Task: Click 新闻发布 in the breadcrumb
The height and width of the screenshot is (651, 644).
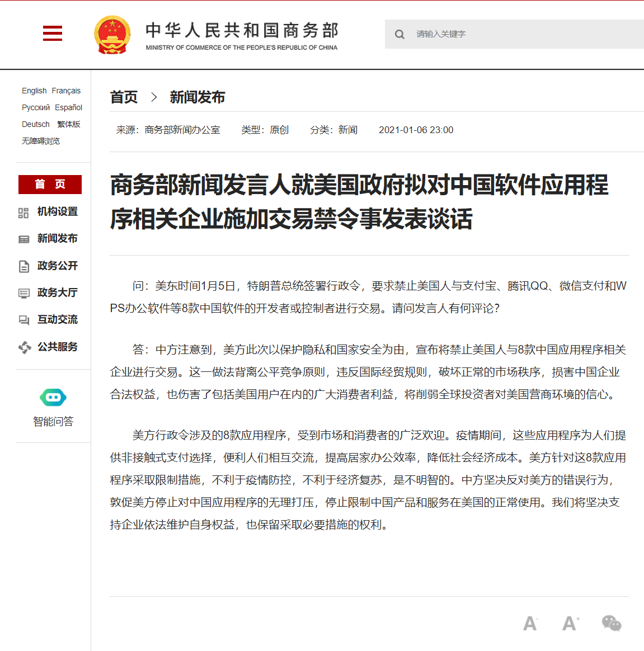Action: click(197, 97)
